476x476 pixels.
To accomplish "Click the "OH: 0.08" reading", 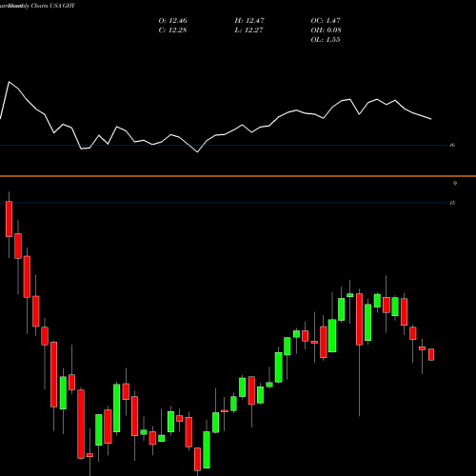I will (x=326, y=30).
